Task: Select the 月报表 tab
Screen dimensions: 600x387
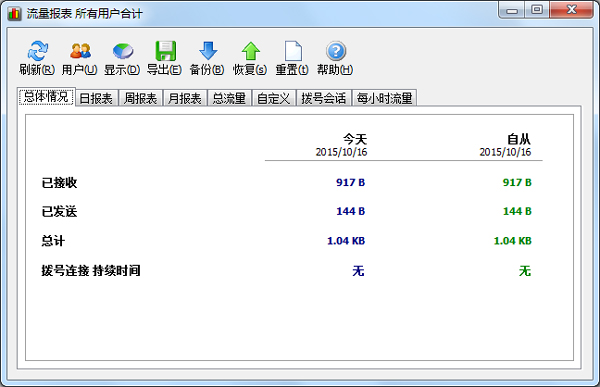Action: (185, 98)
